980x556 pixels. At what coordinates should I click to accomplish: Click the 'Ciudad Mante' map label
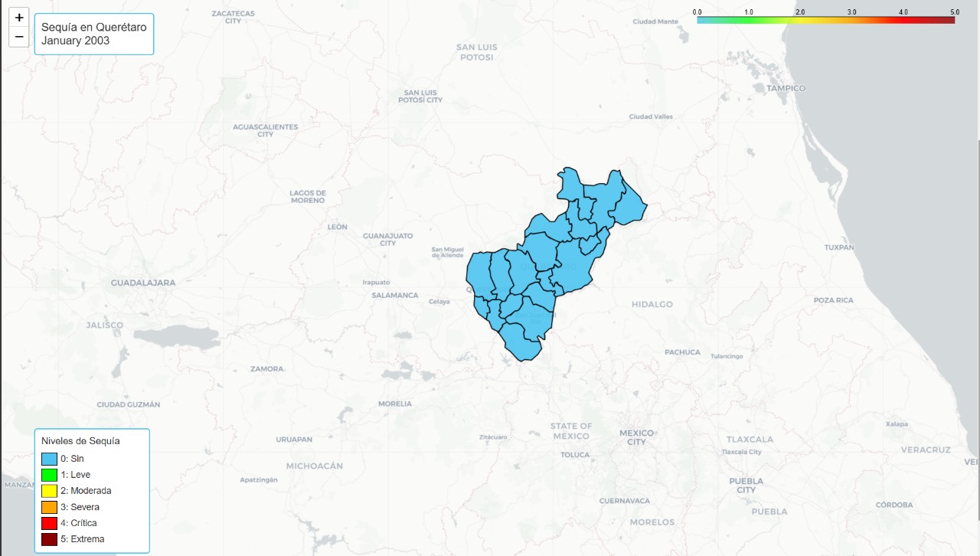point(655,21)
